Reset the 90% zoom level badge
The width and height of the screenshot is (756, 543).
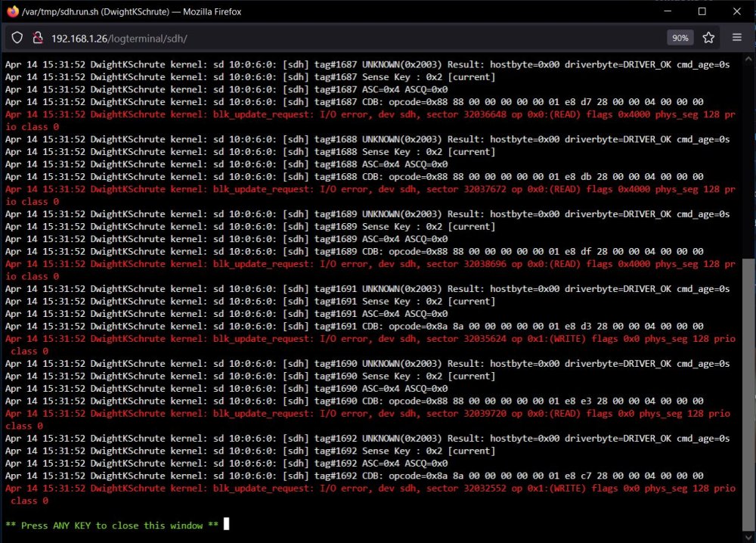tap(680, 38)
